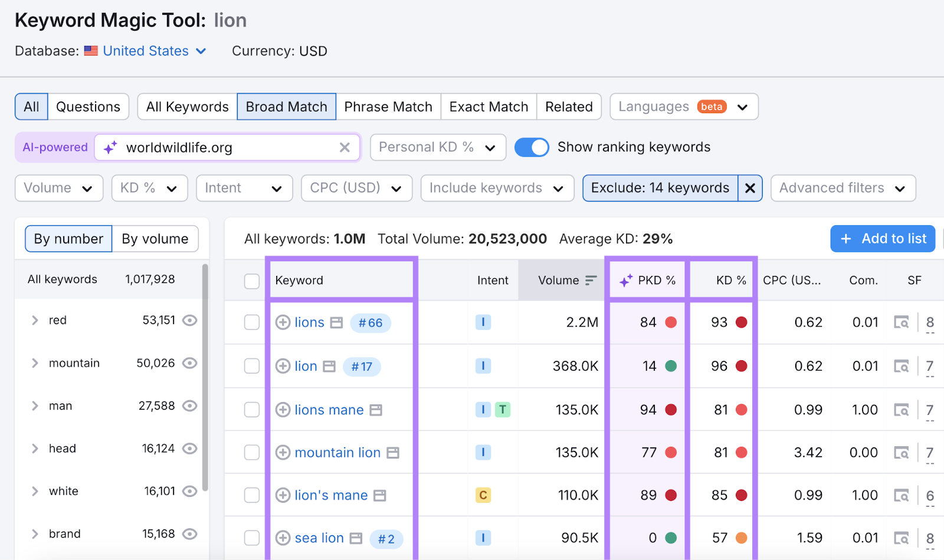The image size is (944, 560).
Task: Click the informational intent badge for lions
Action: [x=483, y=322]
